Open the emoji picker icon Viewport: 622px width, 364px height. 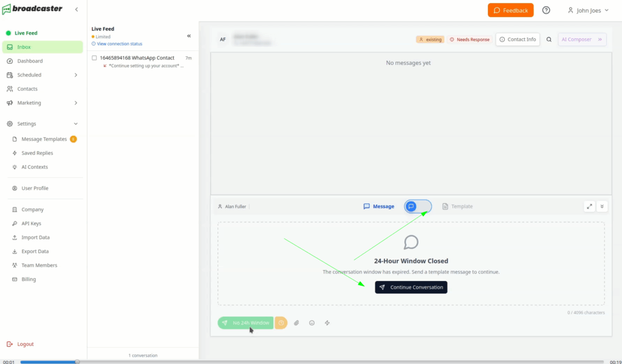(x=312, y=323)
